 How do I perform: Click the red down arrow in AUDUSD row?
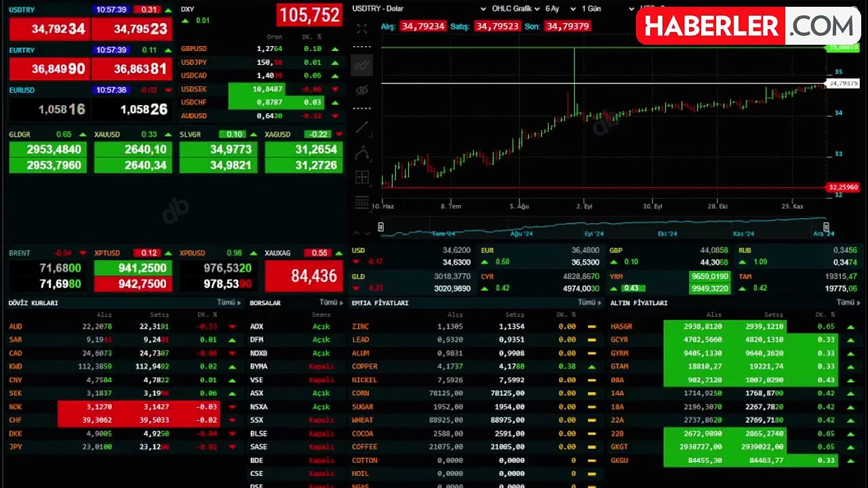click(334, 116)
